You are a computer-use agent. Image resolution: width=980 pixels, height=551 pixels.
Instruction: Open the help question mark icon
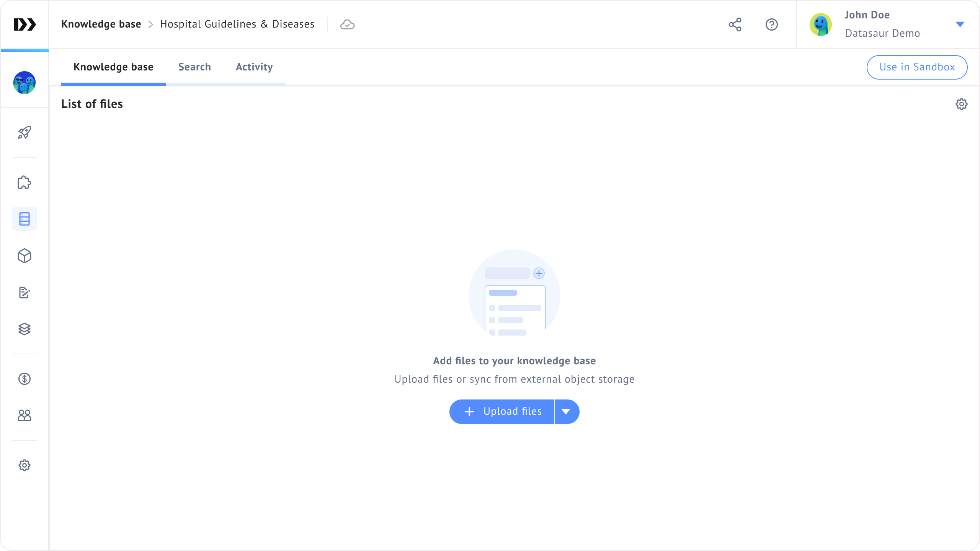(x=772, y=24)
